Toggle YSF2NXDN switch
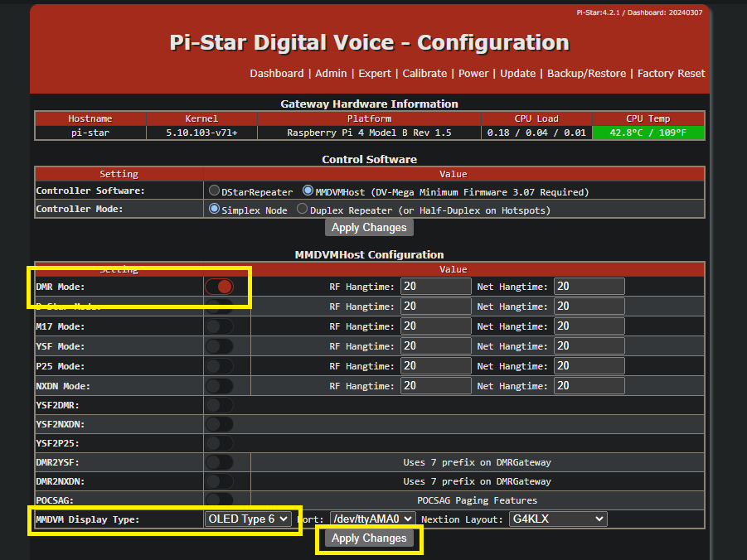This screenshot has width=747, height=560. click(x=220, y=424)
